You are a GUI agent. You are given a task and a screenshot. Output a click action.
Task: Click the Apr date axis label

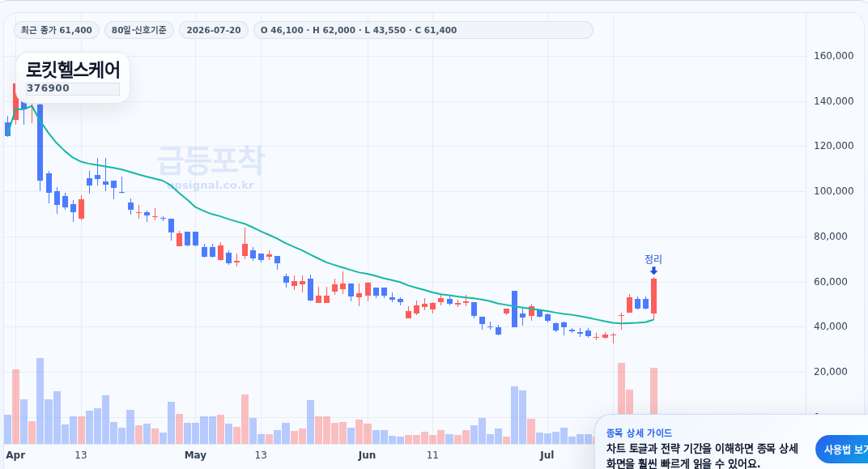[x=15, y=455]
